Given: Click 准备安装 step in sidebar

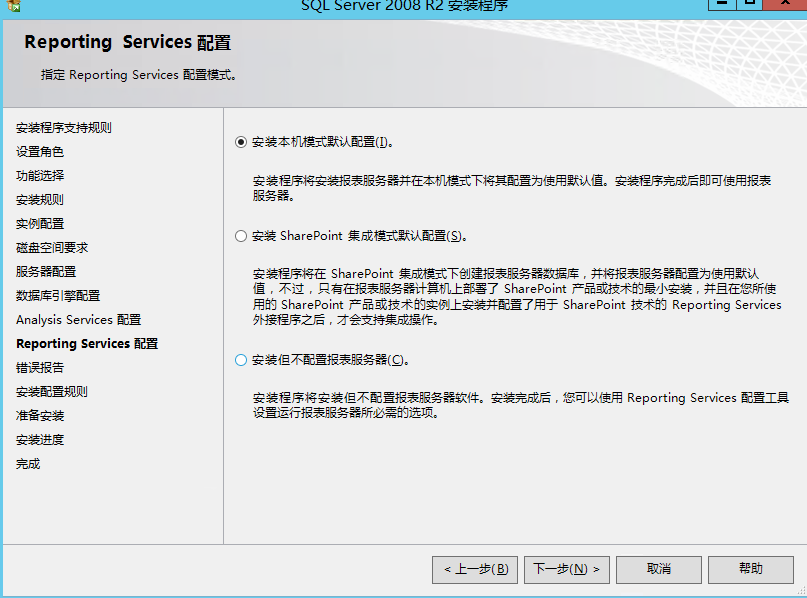Looking at the screenshot, I should point(40,416).
